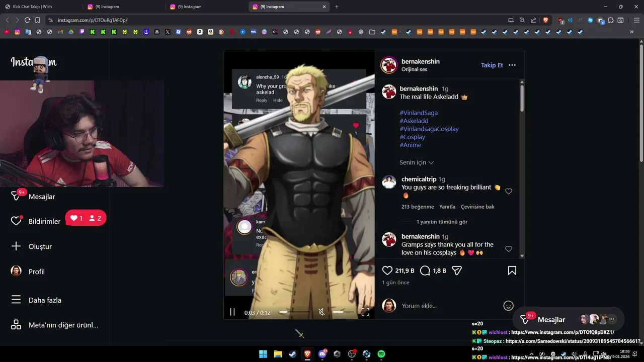Image resolution: width=644 pixels, height=362 pixels.
Task: Open the #VinlandSaga hashtag link
Action: pos(419,113)
